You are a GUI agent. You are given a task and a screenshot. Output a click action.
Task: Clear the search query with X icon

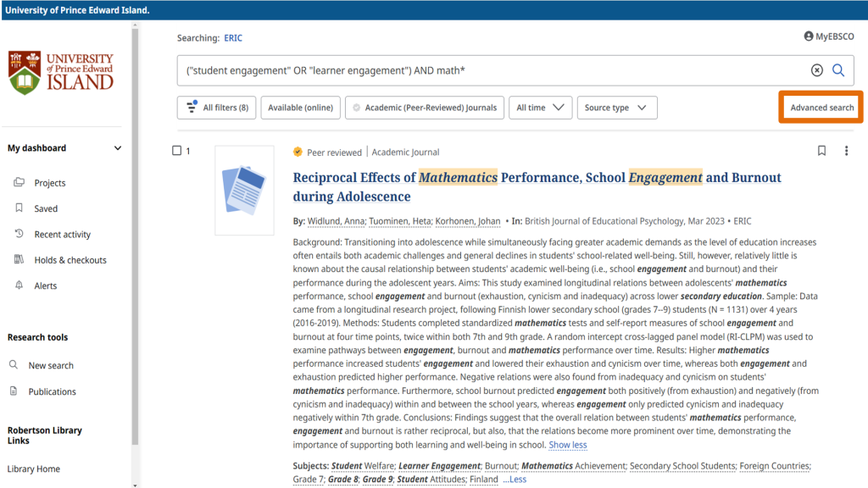[816, 70]
